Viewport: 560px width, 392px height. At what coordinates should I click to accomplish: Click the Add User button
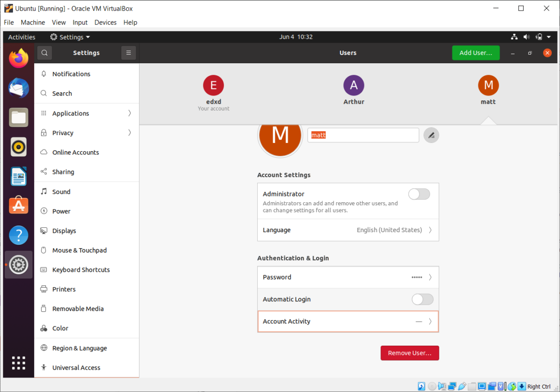tap(475, 53)
